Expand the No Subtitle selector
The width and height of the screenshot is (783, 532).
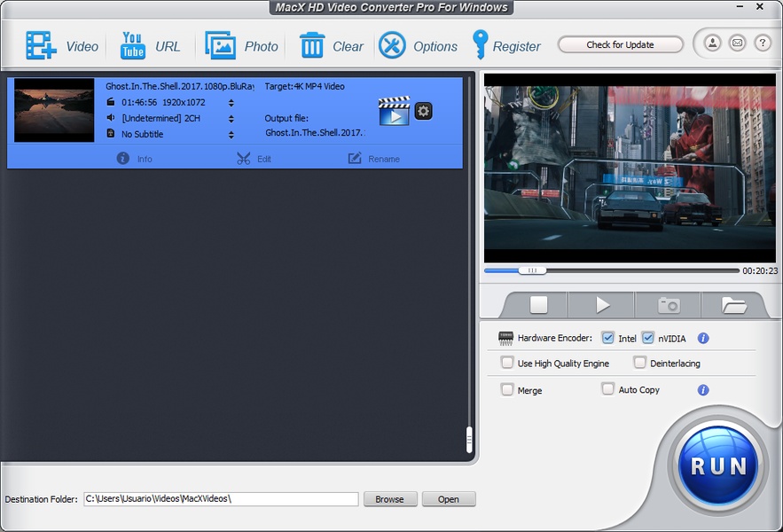[231, 135]
